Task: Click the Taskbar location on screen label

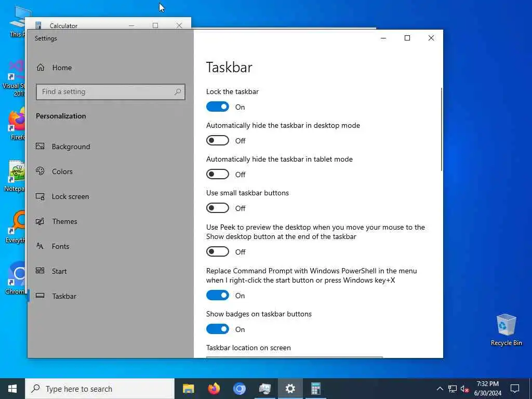Action: tap(248, 348)
